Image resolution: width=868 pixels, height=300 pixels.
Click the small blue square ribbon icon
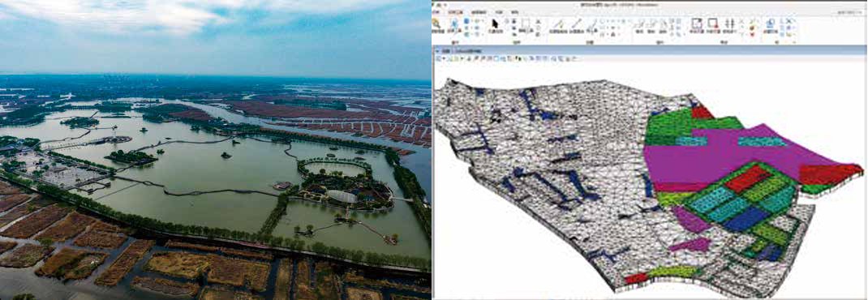[x=466, y=21]
